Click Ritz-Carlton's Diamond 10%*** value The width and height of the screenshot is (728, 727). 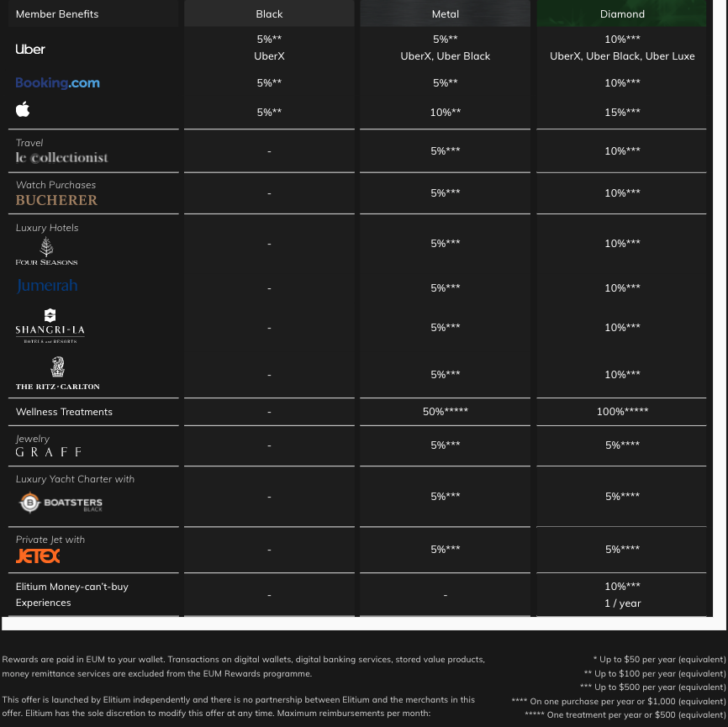(x=622, y=374)
